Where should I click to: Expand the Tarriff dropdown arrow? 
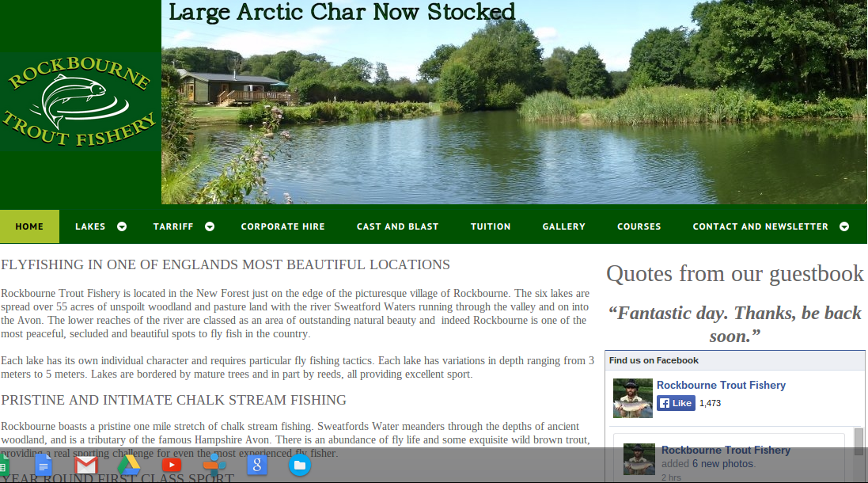(x=210, y=226)
